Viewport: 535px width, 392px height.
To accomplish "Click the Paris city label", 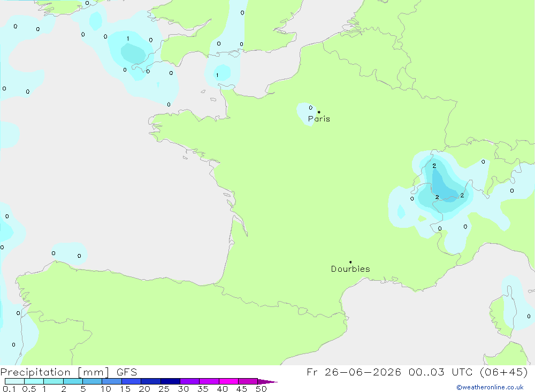I will [319, 119].
